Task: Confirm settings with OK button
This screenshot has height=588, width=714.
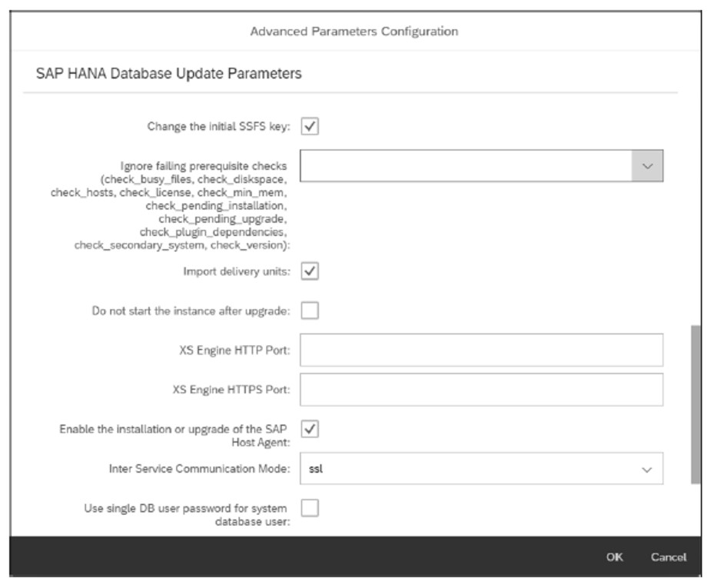Action: click(x=614, y=557)
